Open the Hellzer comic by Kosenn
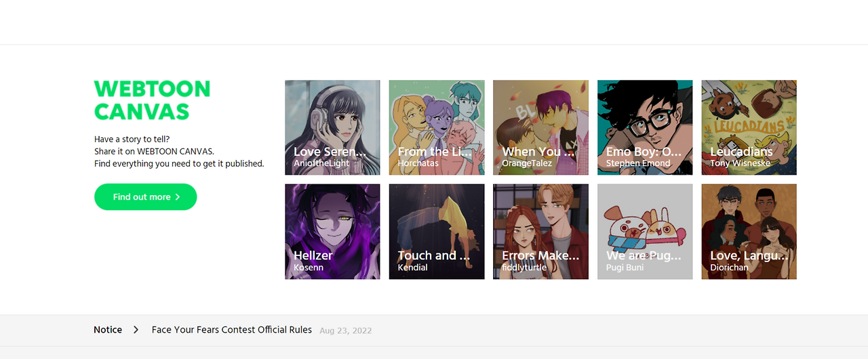The width and height of the screenshot is (868, 359). click(332, 232)
